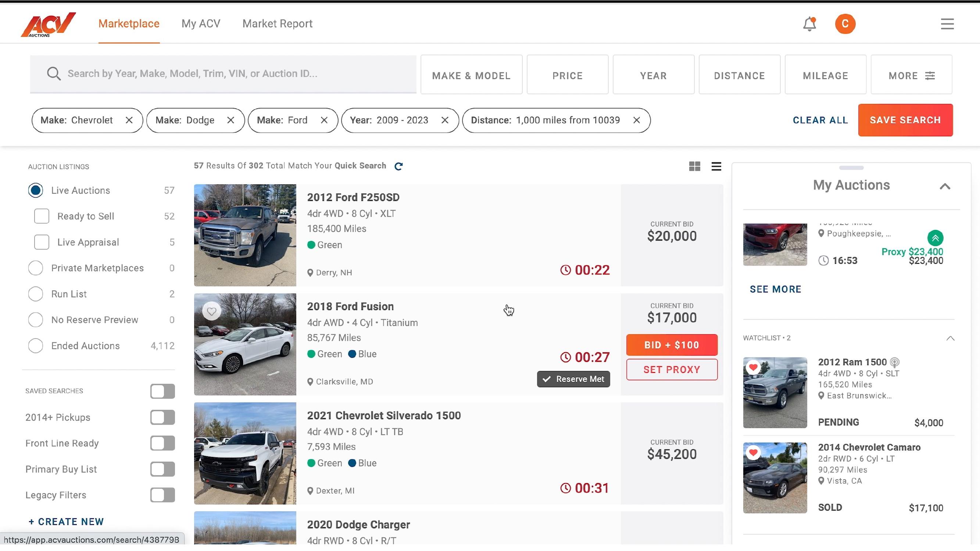Open the 2014 Chevrolet Camaro watchlist thumbnail
This screenshot has height=551, width=980.
coord(775,478)
